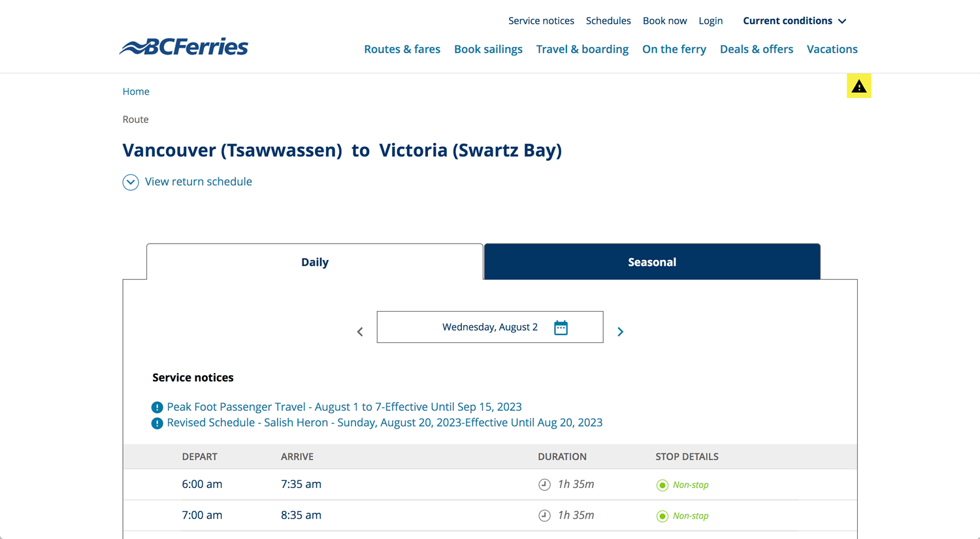The height and width of the screenshot is (539, 980).
Task: Click Book now link
Action: click(x=664, y=21)
